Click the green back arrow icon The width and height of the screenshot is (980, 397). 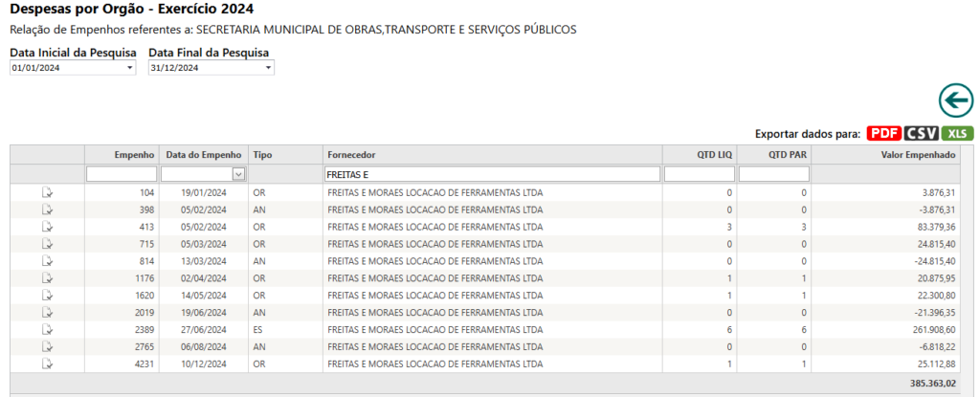956,100
